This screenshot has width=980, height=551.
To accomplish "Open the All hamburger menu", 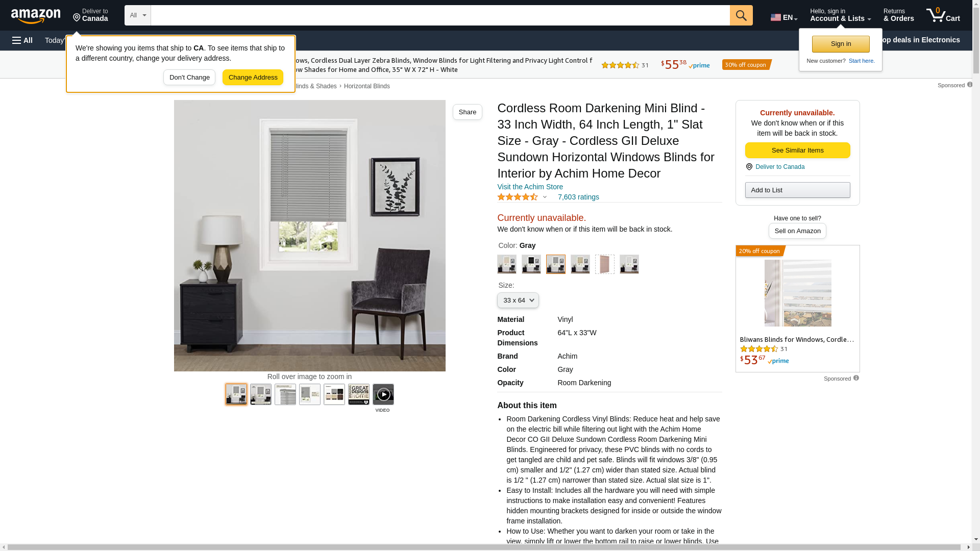I will (x=22, y=40).
